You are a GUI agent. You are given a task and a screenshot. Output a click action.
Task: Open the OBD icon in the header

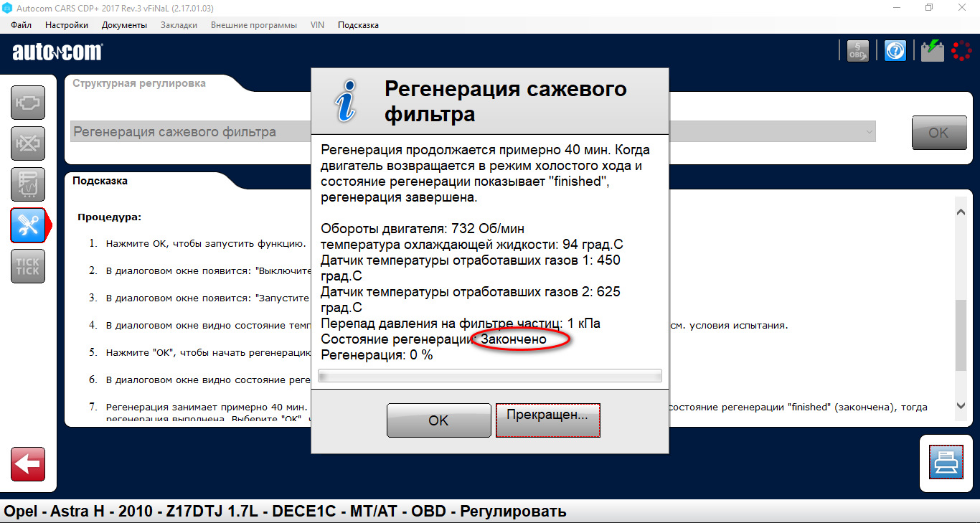tap(857, 51)
